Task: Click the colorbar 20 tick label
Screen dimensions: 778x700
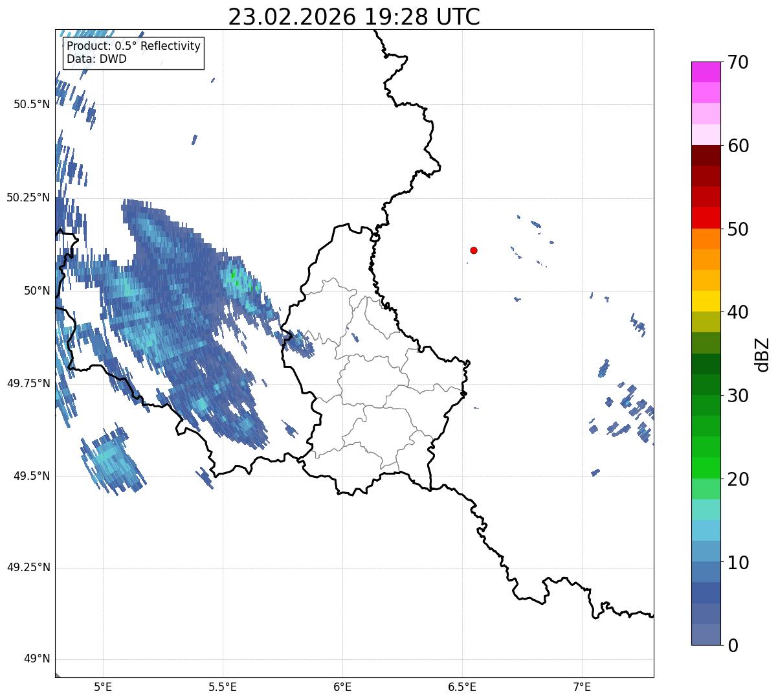Action: pyautogui.click(x=738, y=479)
